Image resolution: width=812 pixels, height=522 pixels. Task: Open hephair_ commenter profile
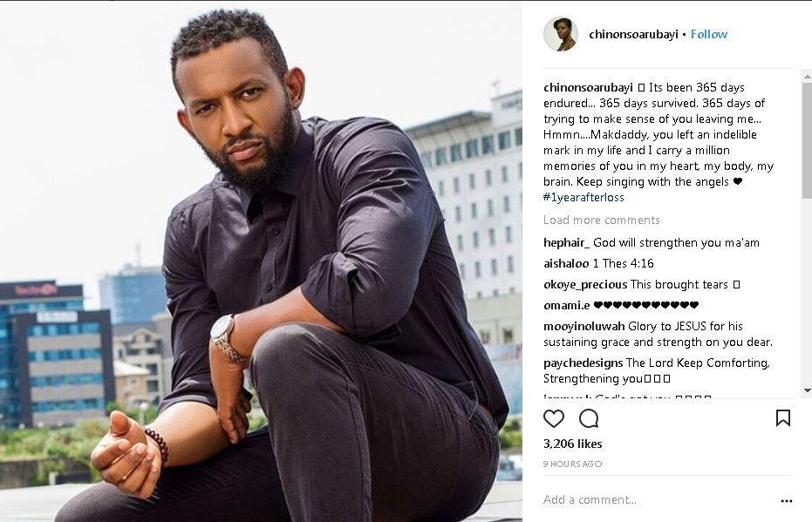pyautogui.click(x=566, y=242)
